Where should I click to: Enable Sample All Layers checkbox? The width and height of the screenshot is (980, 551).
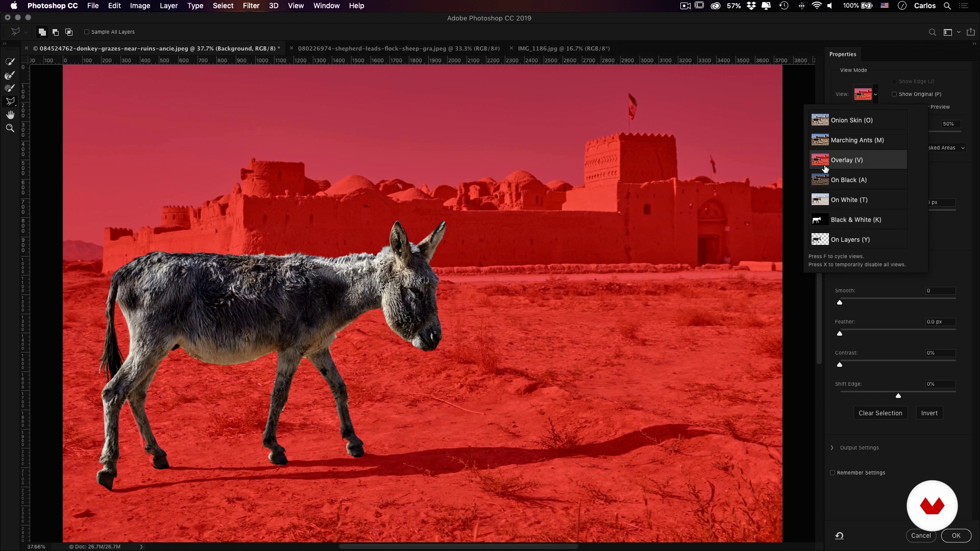[87, 32]
